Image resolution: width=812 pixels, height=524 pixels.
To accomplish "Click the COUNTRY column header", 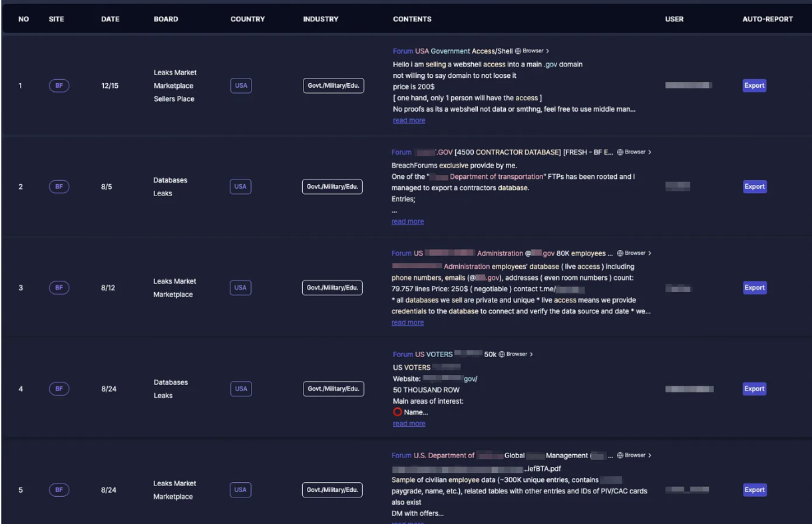I will 248,19.
